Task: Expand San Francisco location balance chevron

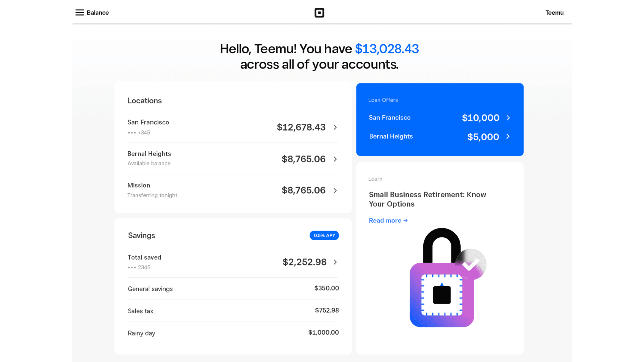Action: (x=335, y=128)
